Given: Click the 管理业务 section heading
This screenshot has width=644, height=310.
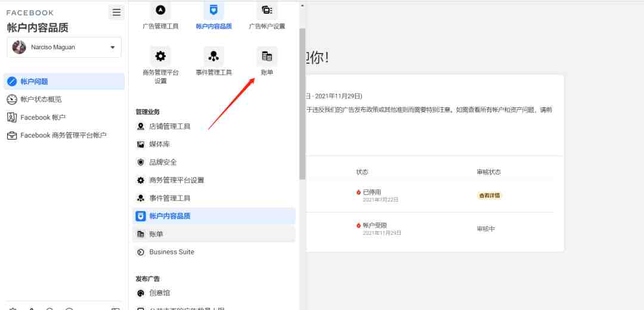Looking at the screenshot, I should click(x=147, y=111).
